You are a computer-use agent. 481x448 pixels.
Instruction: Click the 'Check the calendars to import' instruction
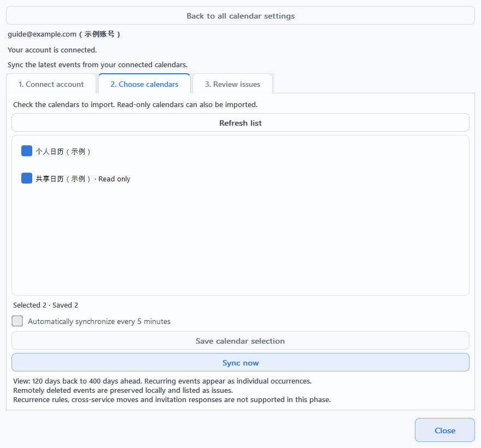[x=136, y=104]
